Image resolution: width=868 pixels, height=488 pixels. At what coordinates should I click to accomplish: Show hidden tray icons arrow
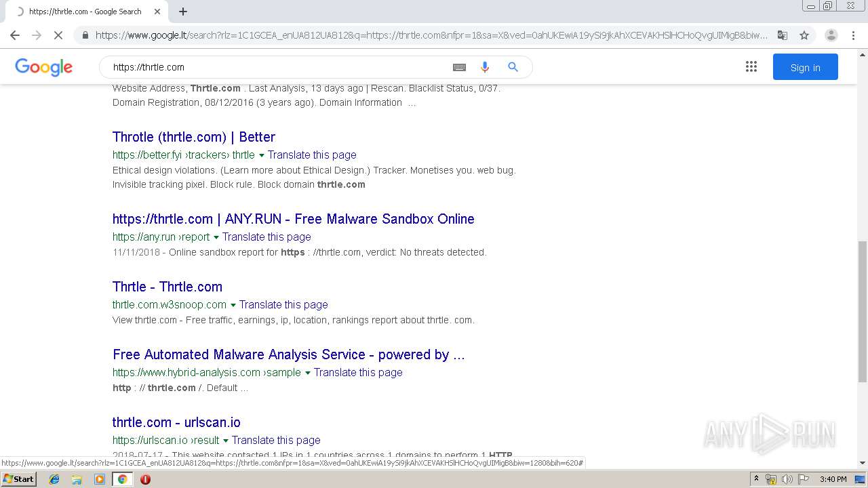756,479
